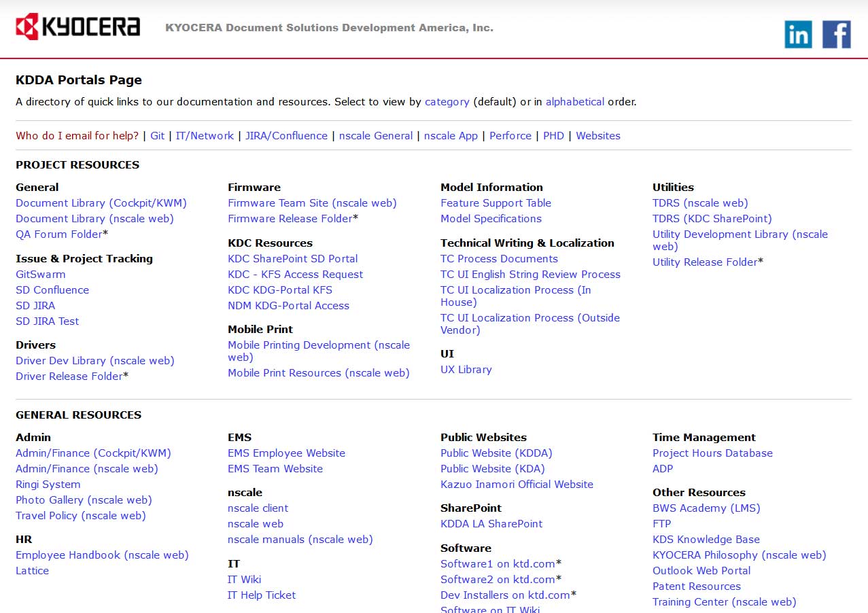868x613 pixels.
Task: Select the category view link
Action: tap(447, 101)
